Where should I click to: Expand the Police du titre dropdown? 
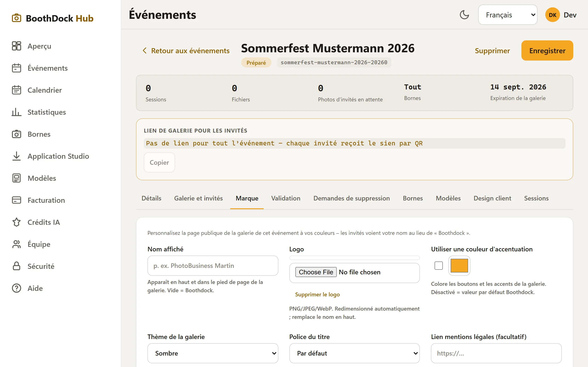coord(354,353)
